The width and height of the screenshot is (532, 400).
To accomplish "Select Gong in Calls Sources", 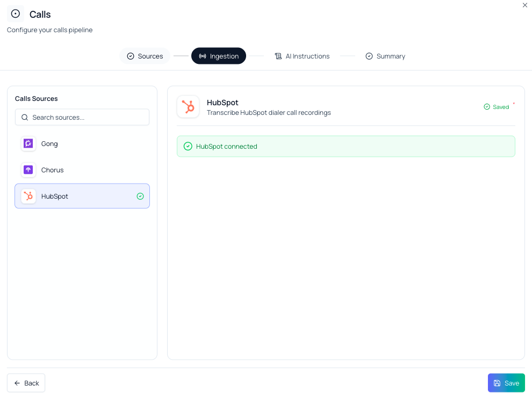I will [x=82, y=144].
